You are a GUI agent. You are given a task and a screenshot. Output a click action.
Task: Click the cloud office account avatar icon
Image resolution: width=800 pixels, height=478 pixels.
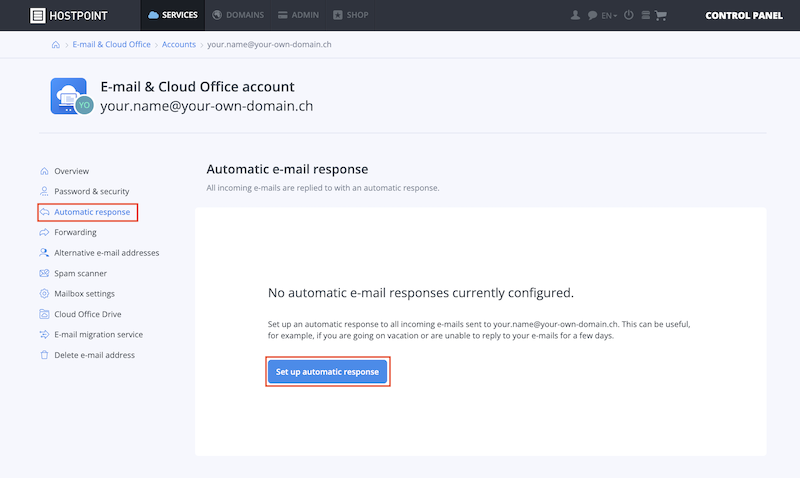pyautogui.click(x=71, y=96)
